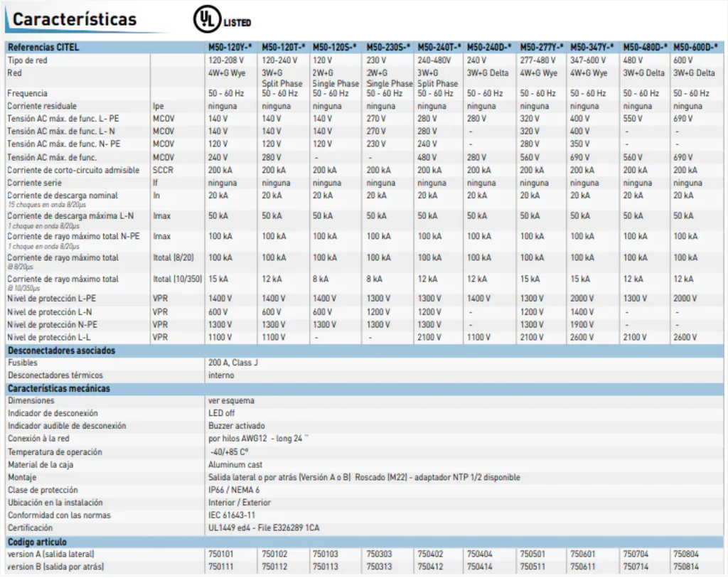Click the Características mecánicas section header
Viewport: 728px width, 578px height.
(58, 389)
